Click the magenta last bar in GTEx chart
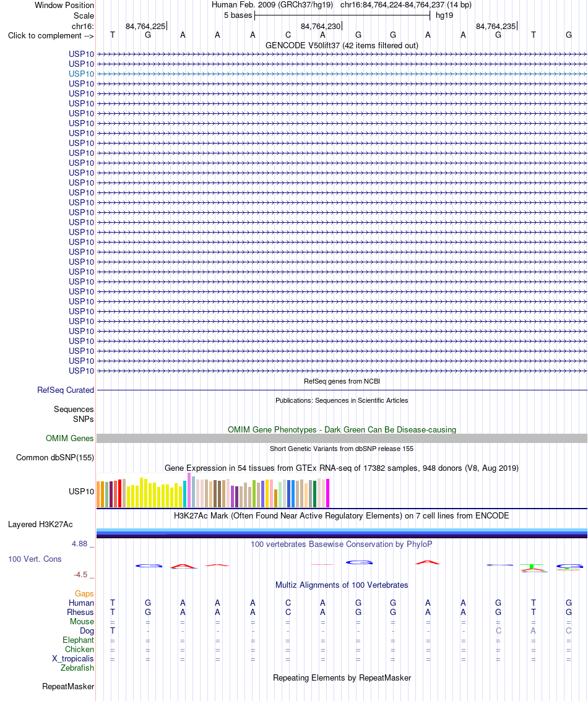The height and width of the screenshot is (701, 588). click(x=328, y=493)
